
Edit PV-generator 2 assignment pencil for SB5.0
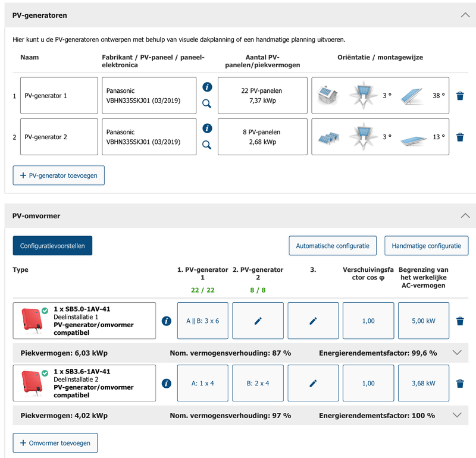[258, 321]
